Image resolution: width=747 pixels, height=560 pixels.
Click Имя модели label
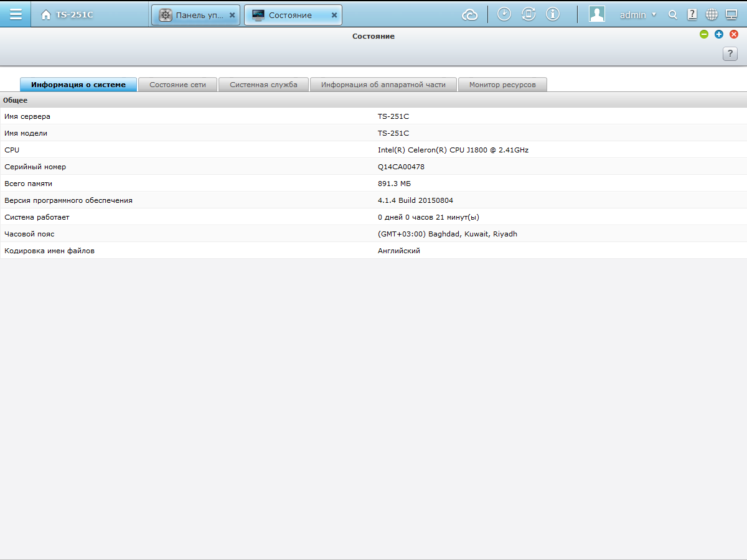point(26,133)
